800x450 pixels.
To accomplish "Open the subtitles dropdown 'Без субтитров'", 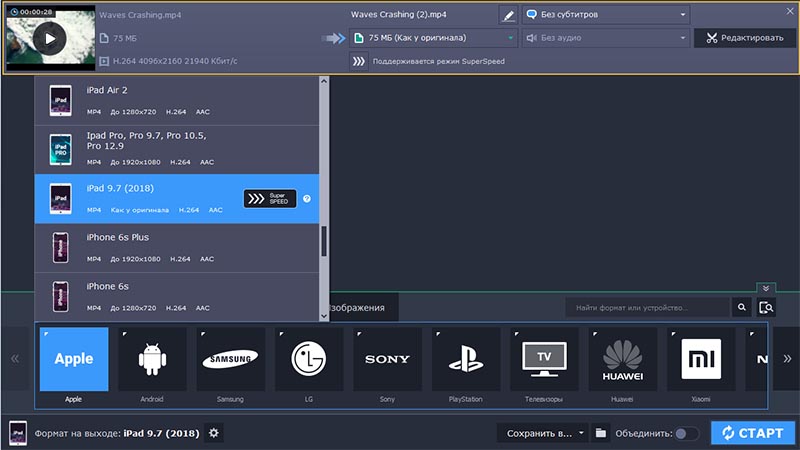I will 606,15.
